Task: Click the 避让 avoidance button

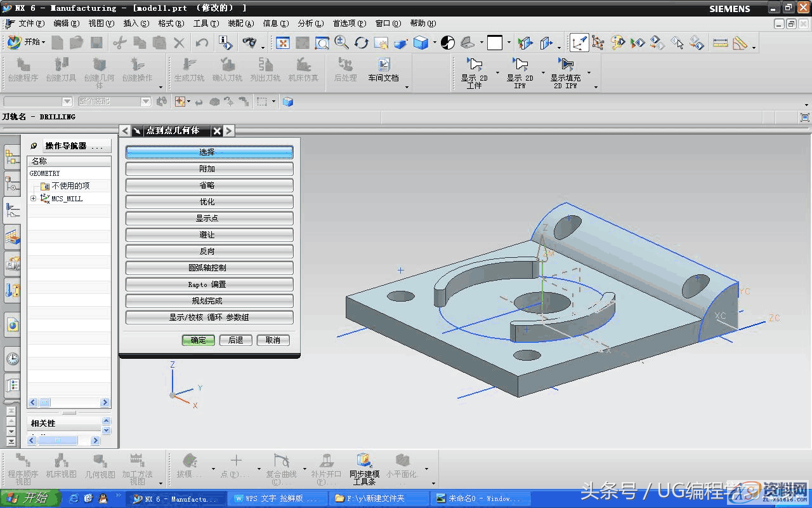Action: [x=209, y=235]
